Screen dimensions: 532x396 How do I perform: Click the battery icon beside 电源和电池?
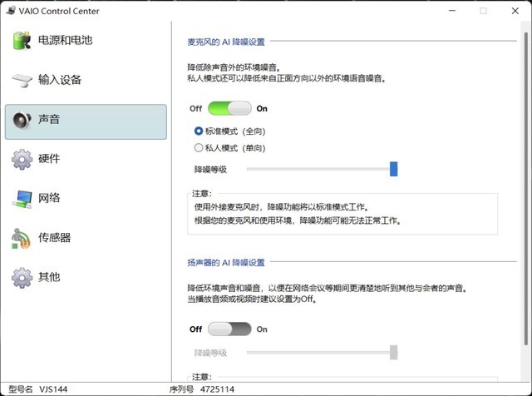[22, 41]
